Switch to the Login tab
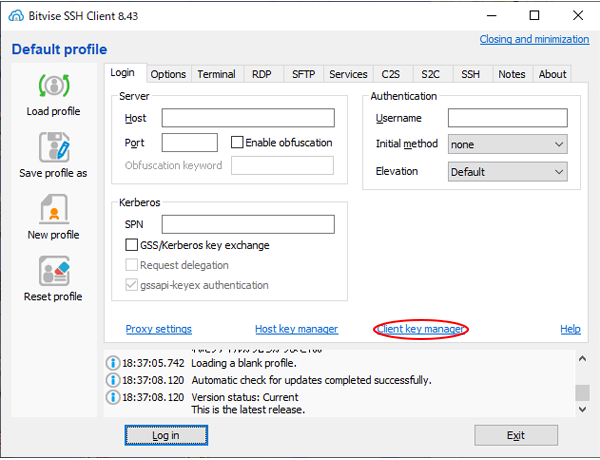This screenshot has width=600, height=460. 123,72
